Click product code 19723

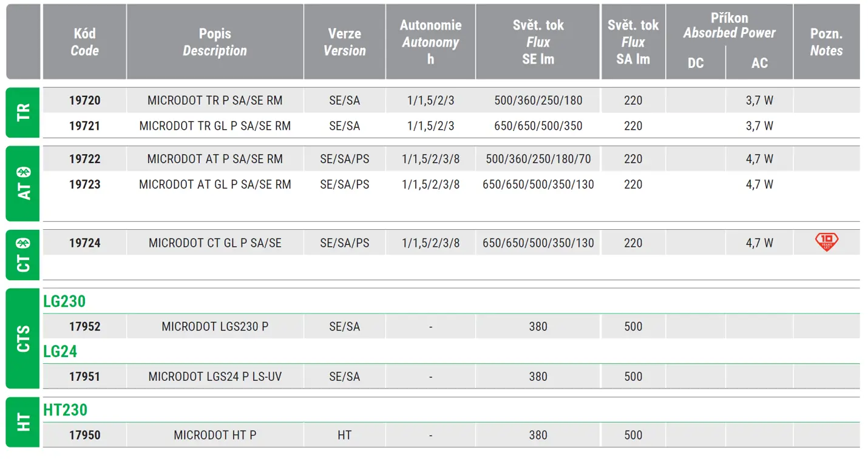[x=85, y=184]
